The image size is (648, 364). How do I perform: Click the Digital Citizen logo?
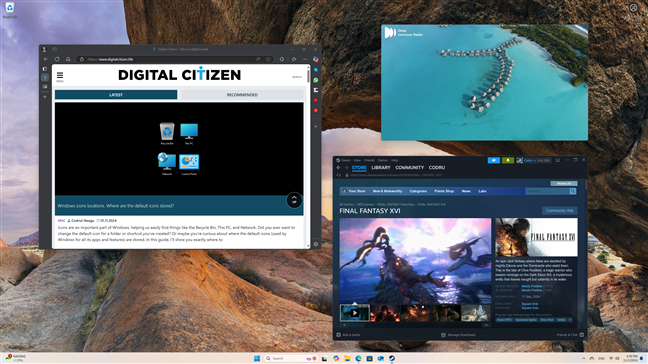pos(179,74)
